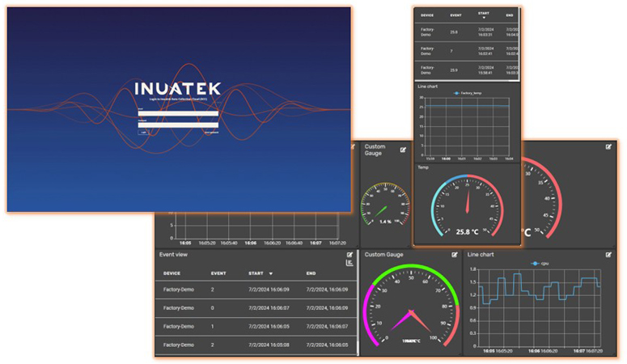
Task: Click the 1.4 % gauge value
Action: click(x=385, y=222)
